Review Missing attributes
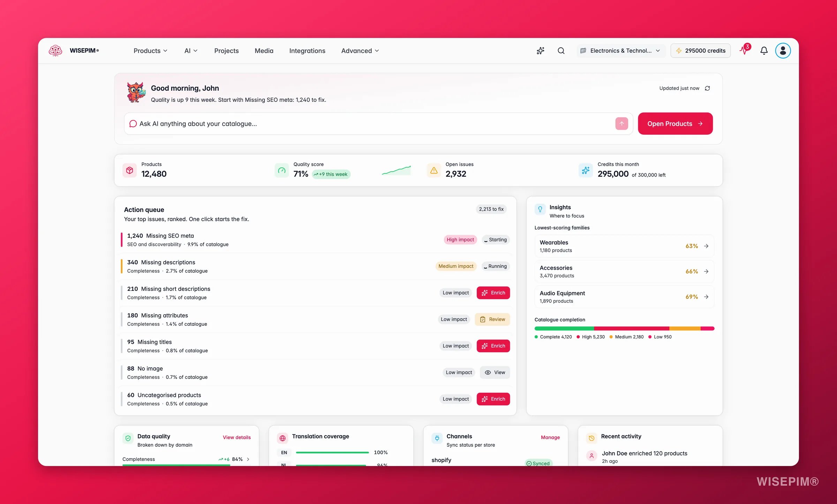Screen dimensions: 837x504 [492, 319]
